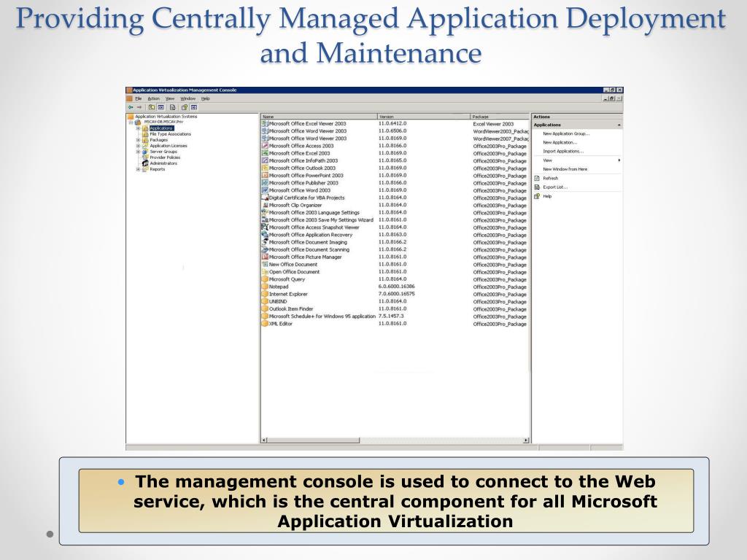747x560 pixels.
Task: Select the Microsoft Query row
Action: pyautogui.click(x=395, y=279)
